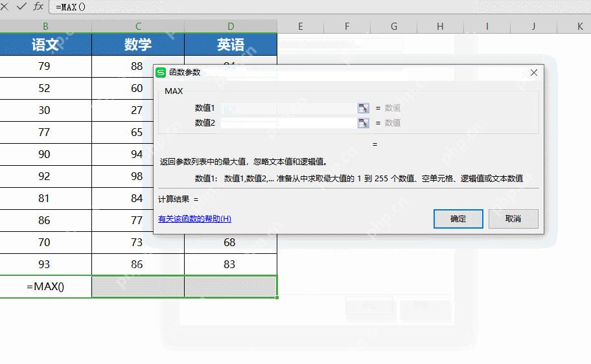Select column D header

(x=231, y=27)
